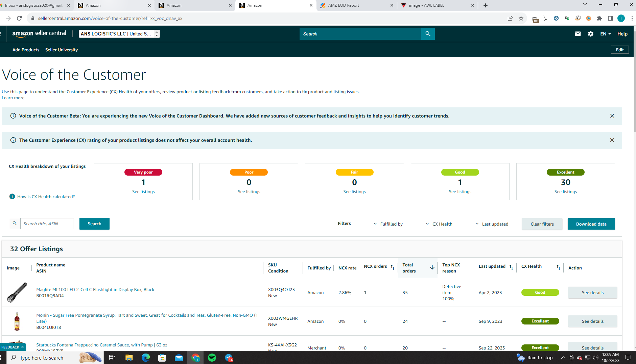Open How is CX Health calculated link
The image size is (636, 364).
coord(46,197)
